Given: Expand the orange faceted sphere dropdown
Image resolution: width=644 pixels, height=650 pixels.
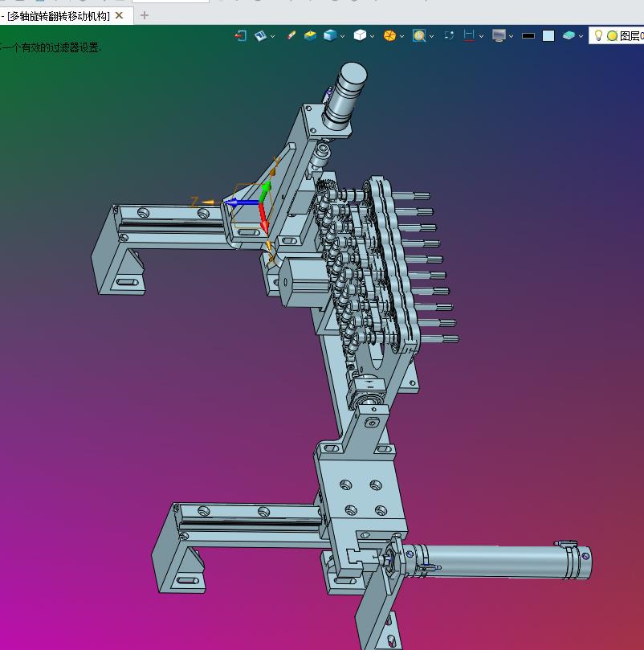Looking at the screenshot, I should point(401,36).
